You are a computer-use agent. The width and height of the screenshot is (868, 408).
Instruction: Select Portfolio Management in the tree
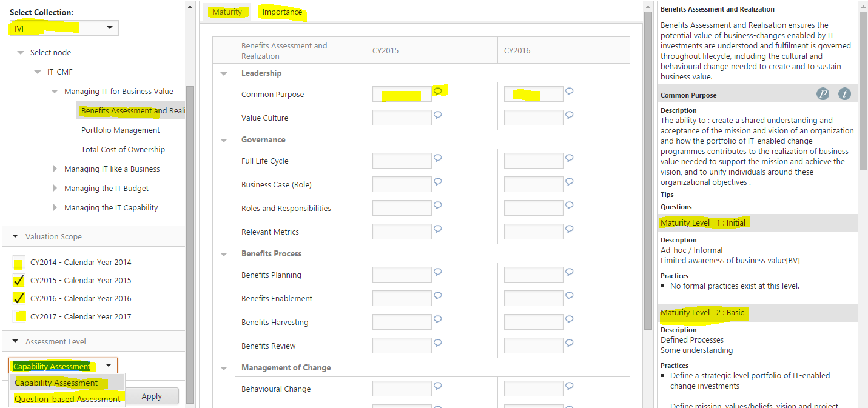121,130
